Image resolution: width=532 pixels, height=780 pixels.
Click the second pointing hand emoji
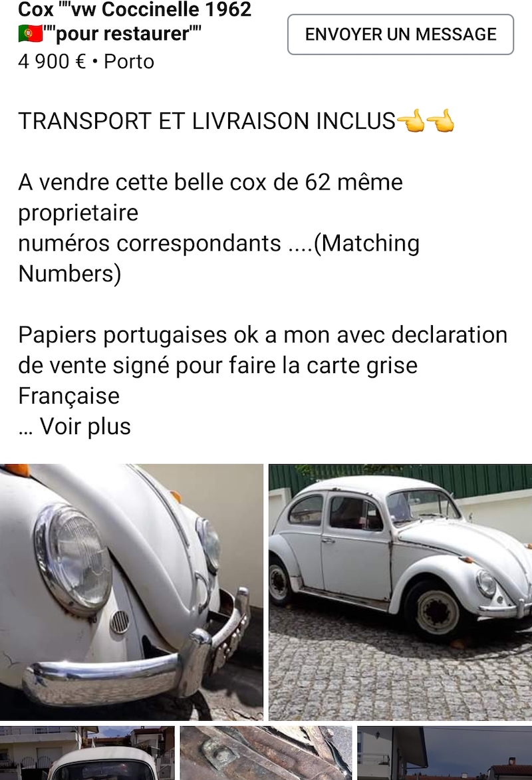440,121
